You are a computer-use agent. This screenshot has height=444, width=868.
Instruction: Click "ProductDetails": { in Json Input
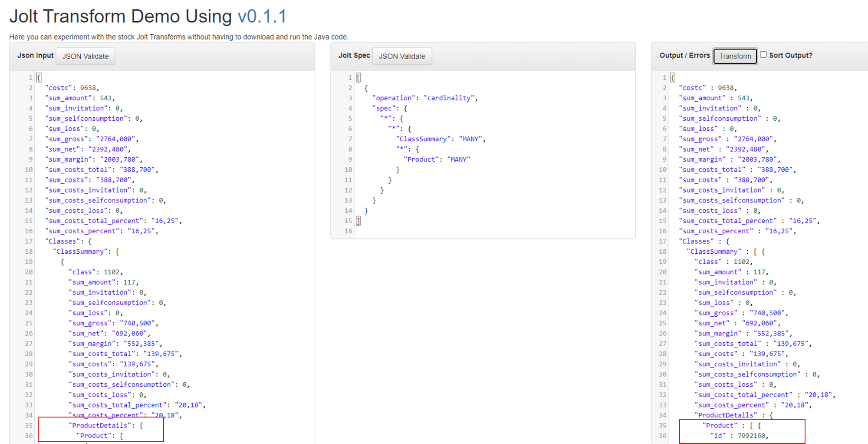105,426
